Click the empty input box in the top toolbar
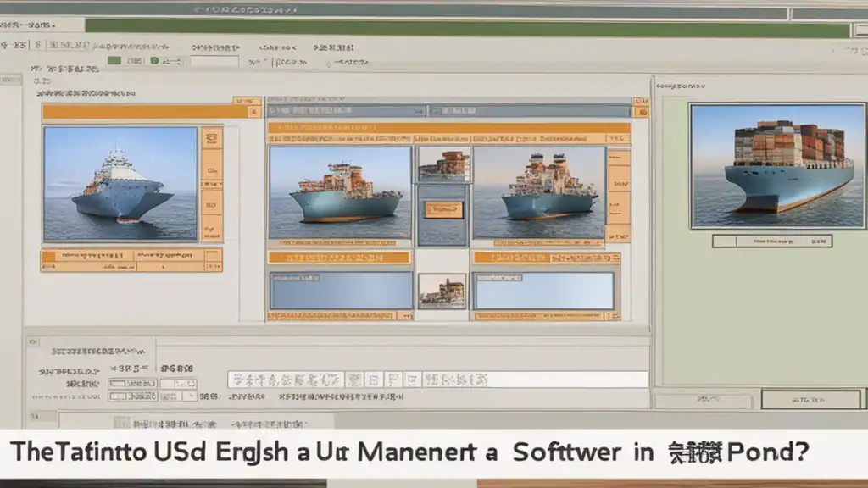This screenshot has height=488, width=868. coord(214,61)
